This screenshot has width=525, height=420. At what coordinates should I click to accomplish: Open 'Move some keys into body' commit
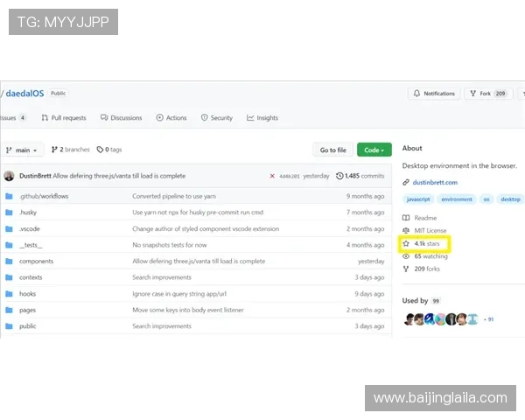click(188, 310)
